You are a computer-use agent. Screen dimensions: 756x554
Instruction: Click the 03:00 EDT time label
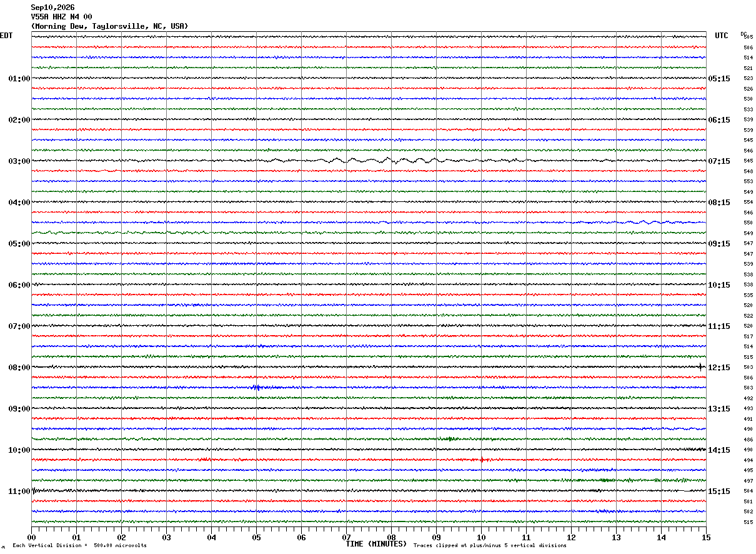(x=19, y=161)
